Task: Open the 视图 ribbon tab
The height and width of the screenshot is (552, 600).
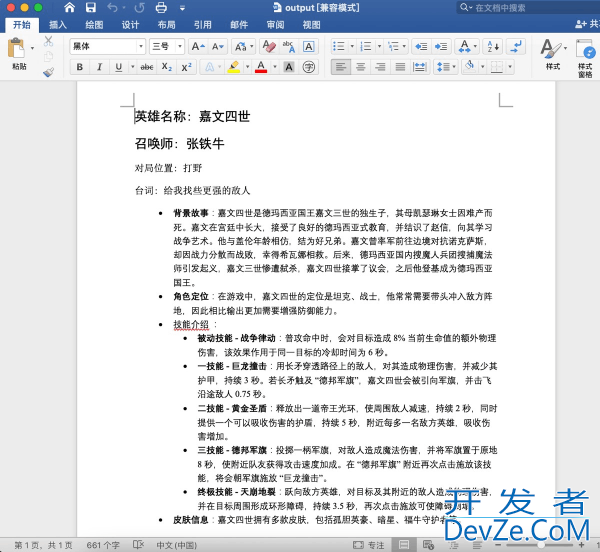Action: 311,25
